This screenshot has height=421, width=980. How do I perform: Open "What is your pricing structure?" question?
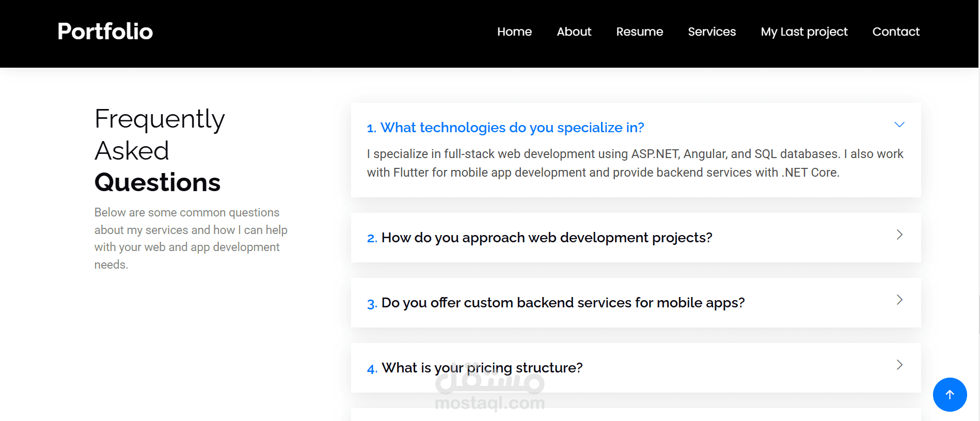(x=482, y=368)
